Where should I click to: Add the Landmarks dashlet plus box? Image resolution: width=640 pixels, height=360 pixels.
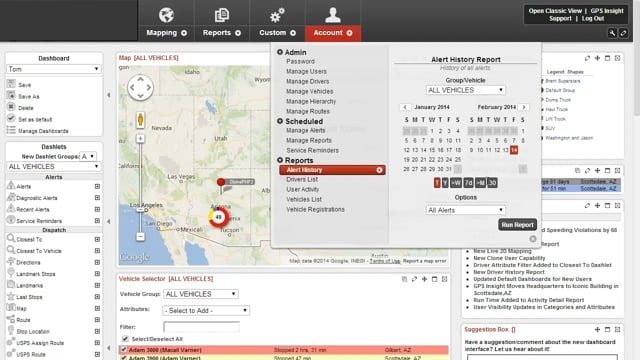coord(97,285)
